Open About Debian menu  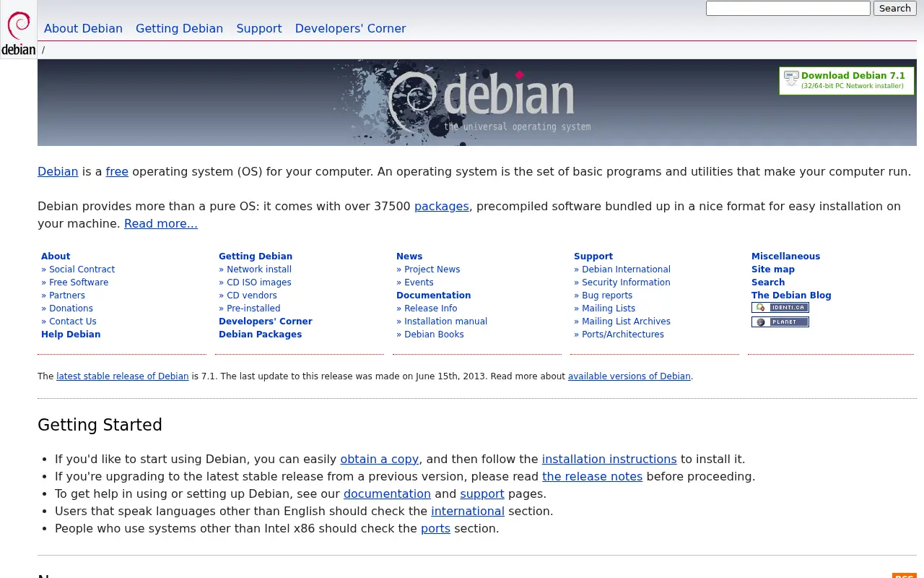pyautogui.click(x=83, y=29)
